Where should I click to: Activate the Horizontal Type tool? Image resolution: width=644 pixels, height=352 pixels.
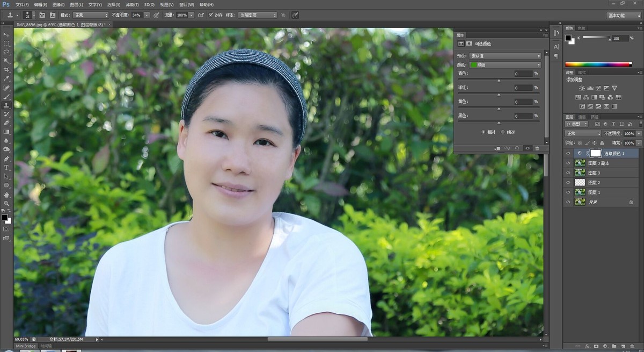pos(6,168)
